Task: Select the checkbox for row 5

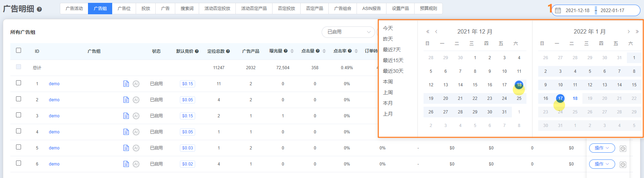Action: [x=19, y=147]
